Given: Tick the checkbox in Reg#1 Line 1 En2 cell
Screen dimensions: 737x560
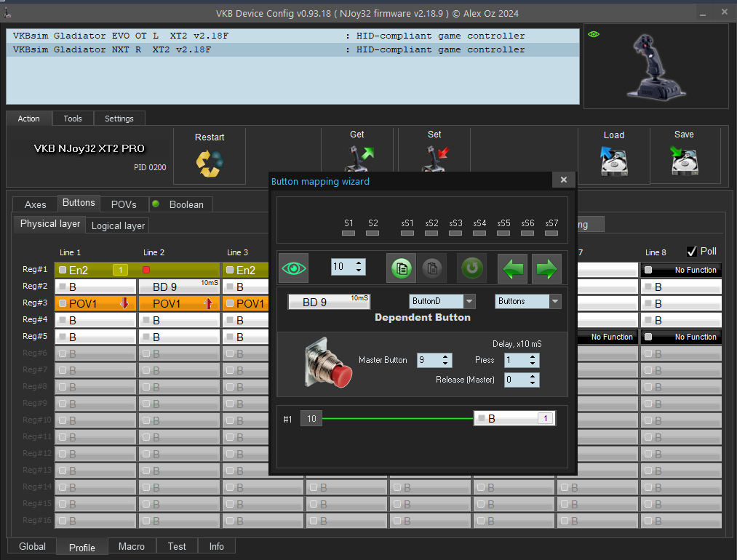Looking at the screenshot, I should (63, 270).
